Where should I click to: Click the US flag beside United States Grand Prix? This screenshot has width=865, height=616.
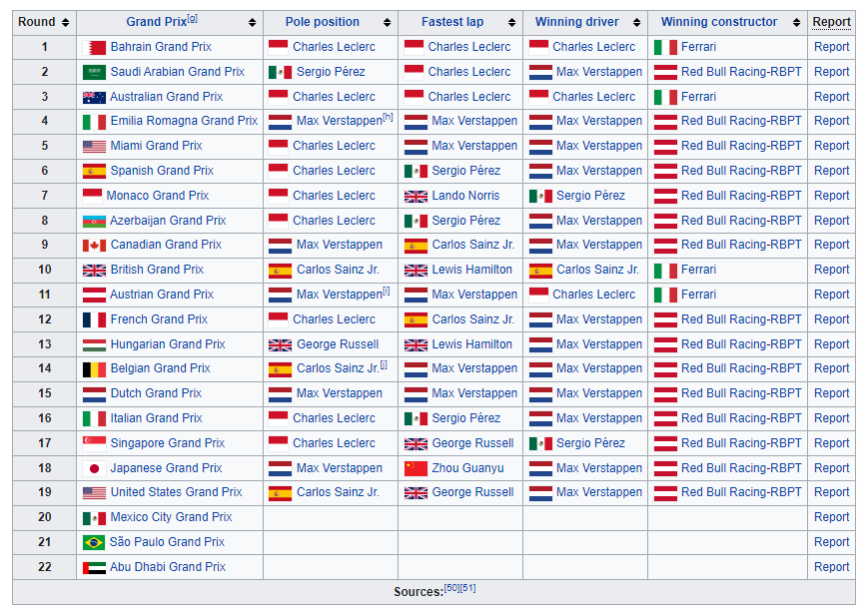(x=94, y=493)
